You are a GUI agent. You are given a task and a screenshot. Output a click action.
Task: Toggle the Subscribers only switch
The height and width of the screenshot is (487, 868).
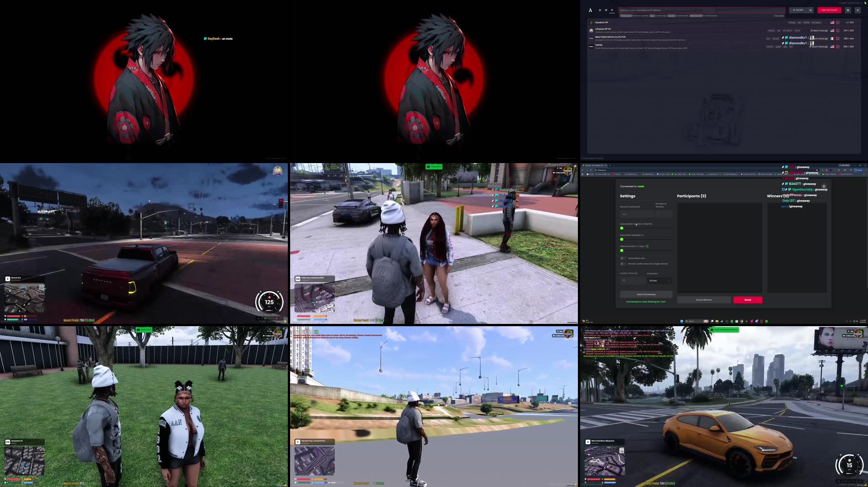(623, 258)
